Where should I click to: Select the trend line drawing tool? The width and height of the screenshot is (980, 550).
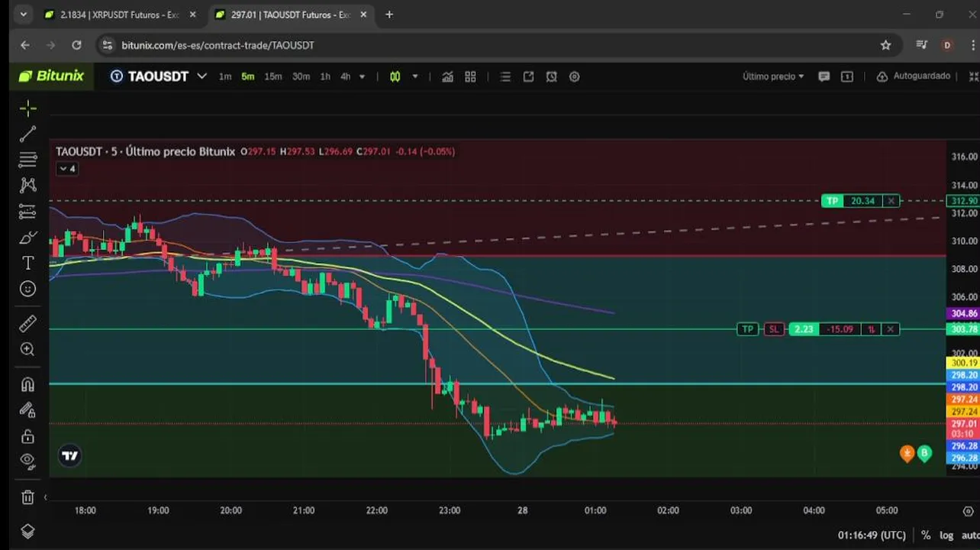pyautogui.click(x=27, y=134)
